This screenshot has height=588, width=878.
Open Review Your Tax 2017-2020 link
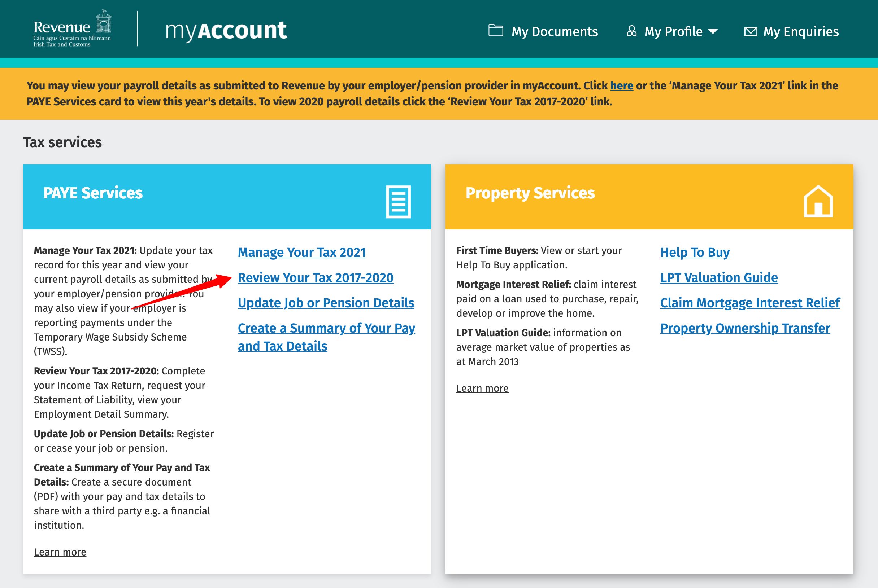pyautogui.click(x=316, y=277)
